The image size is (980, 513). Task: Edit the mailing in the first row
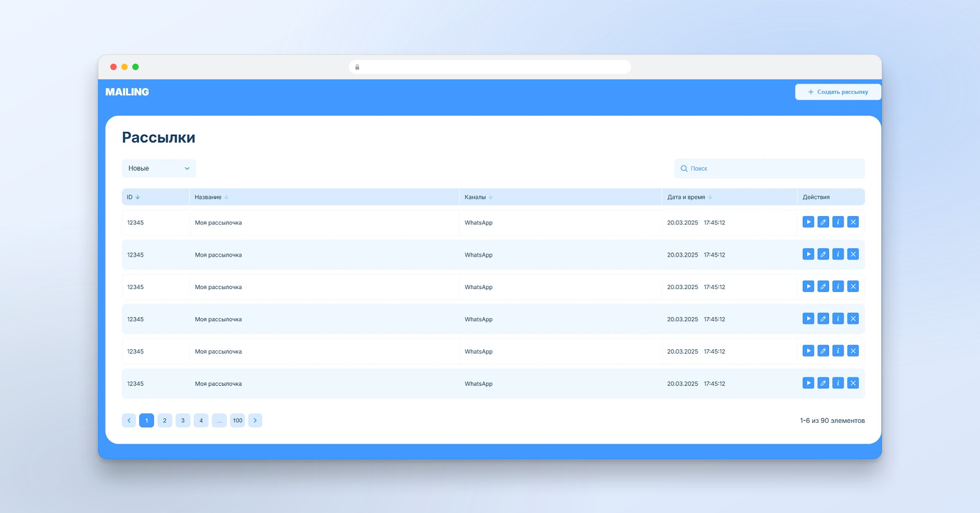tap(823, 222)
